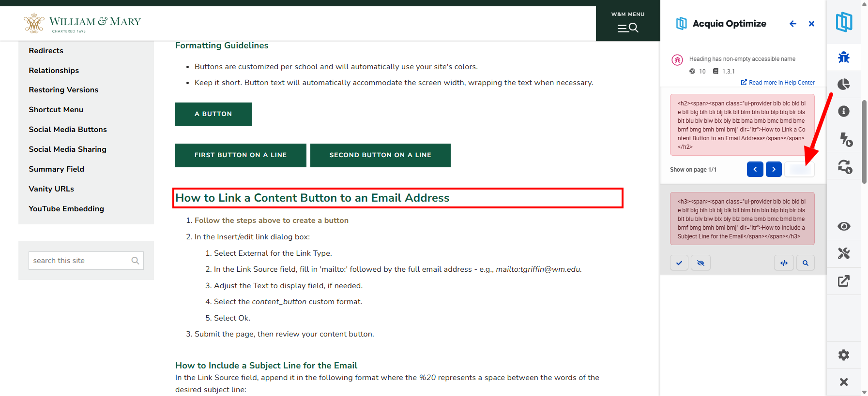Go back with the blue arrow in the panel header
This screenshot has height=396, width=868.
(792, 24)
